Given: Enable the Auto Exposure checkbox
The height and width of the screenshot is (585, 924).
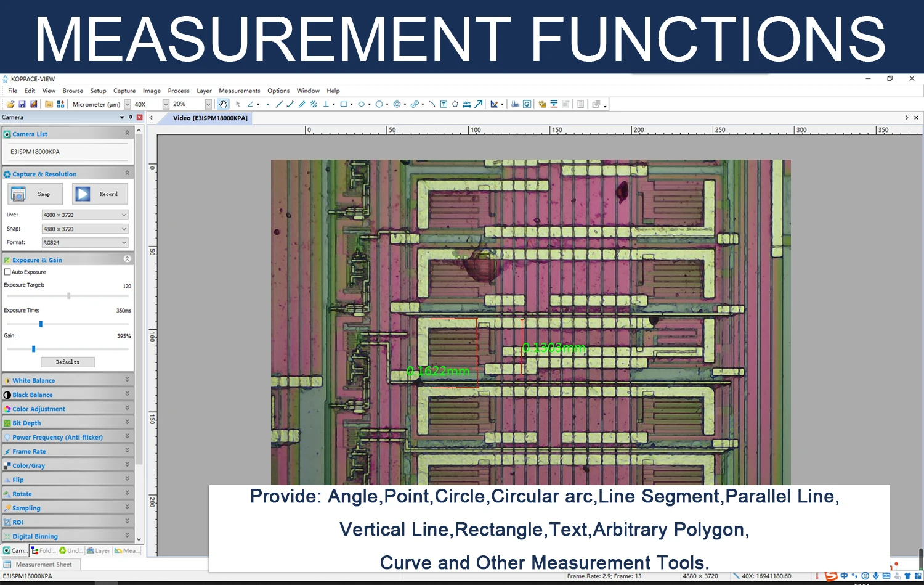Looking at the screenshot, I should [x=7, y=272].
